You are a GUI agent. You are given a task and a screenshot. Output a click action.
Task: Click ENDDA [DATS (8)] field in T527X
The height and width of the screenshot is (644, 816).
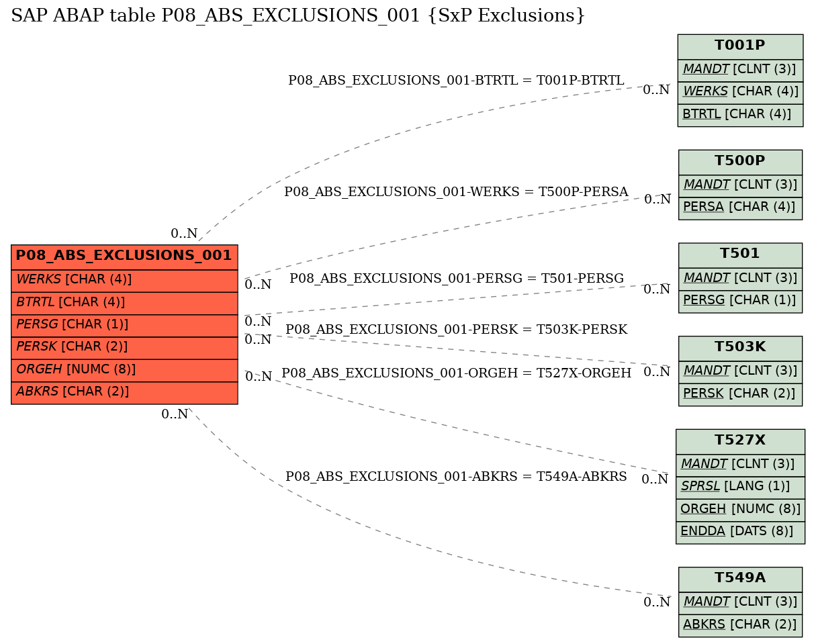coord(740,533)
